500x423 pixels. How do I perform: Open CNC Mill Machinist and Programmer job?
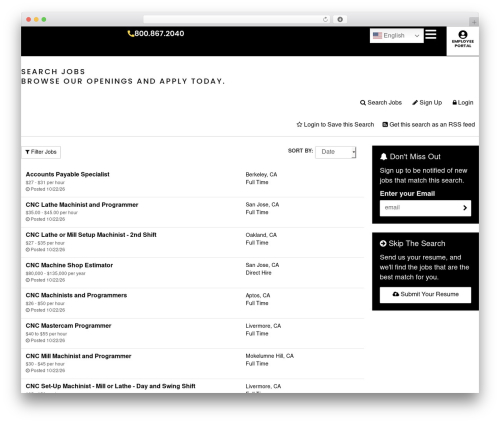[78, 356]
